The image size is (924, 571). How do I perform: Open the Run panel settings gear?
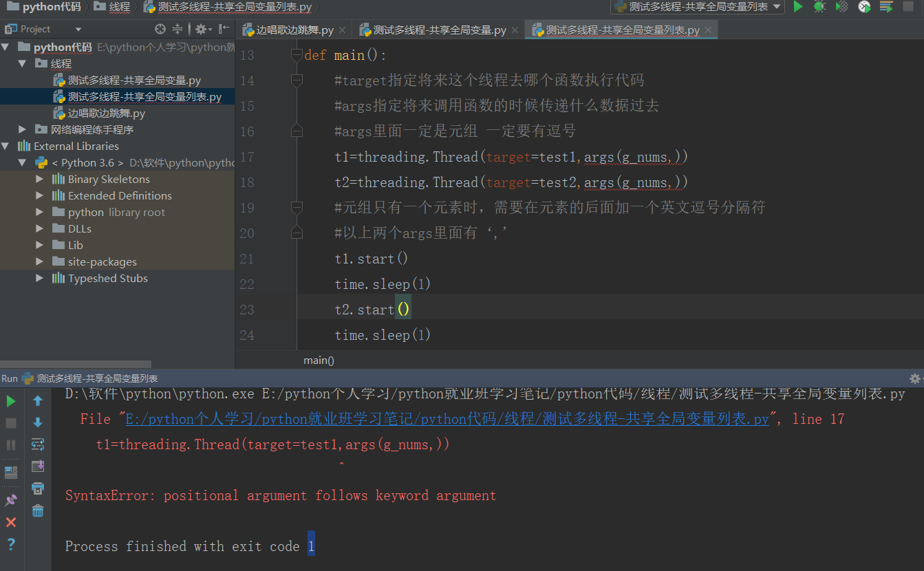pos(914,379)
